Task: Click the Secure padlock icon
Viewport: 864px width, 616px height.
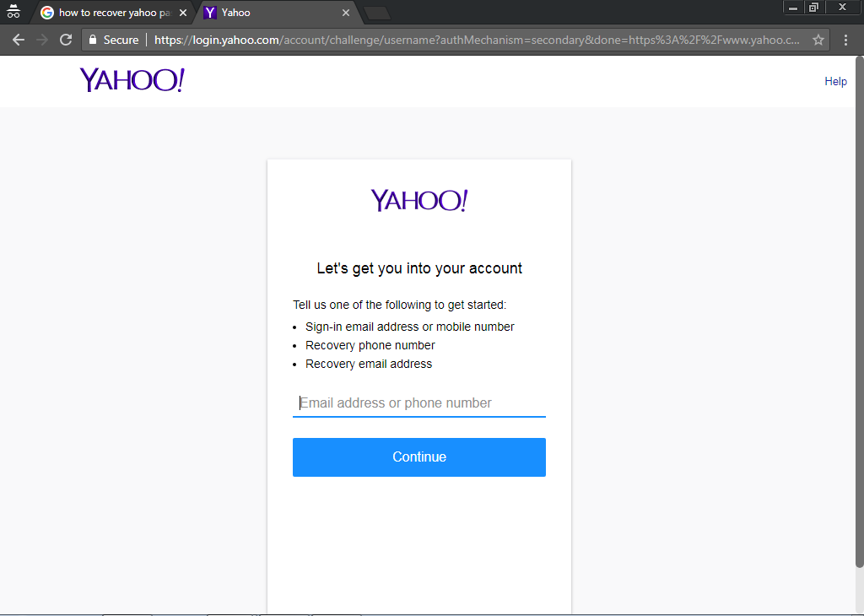Action: (x=93, y=40)
